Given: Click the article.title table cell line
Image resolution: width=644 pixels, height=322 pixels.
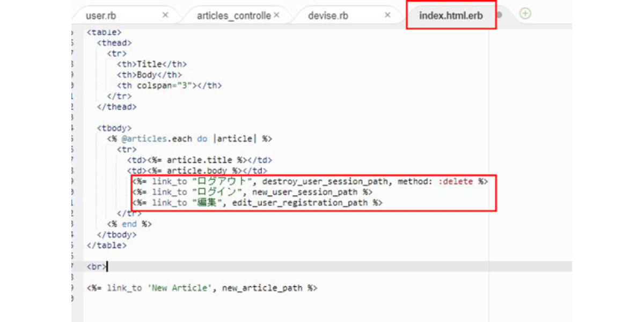Looking at the screenshot, I should click(x=200, y=160).
